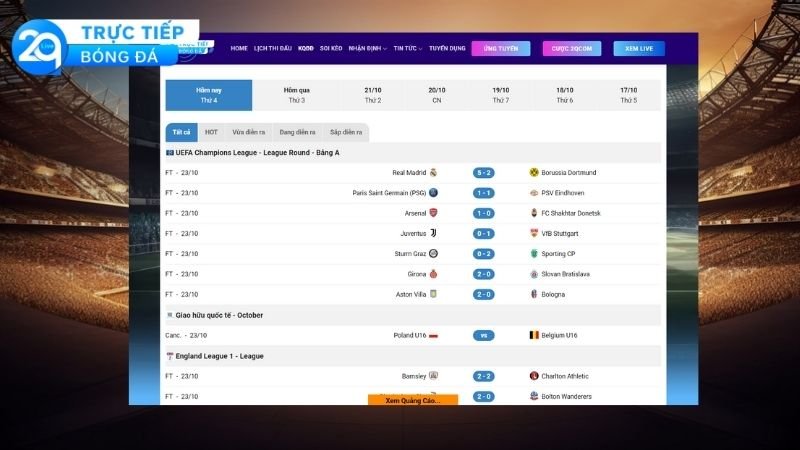
Task: Click the Borussia Dortmund crest icon
Action: tap(534, 172)
